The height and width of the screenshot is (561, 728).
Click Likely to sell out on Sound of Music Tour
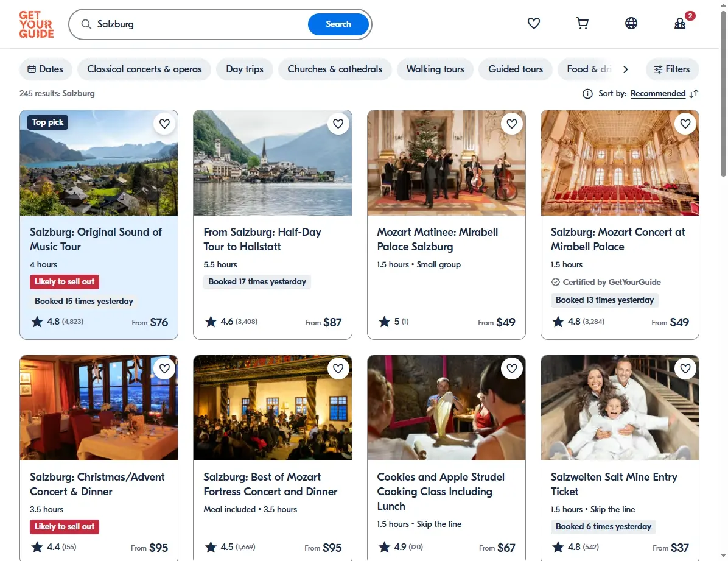pos(65,281)
